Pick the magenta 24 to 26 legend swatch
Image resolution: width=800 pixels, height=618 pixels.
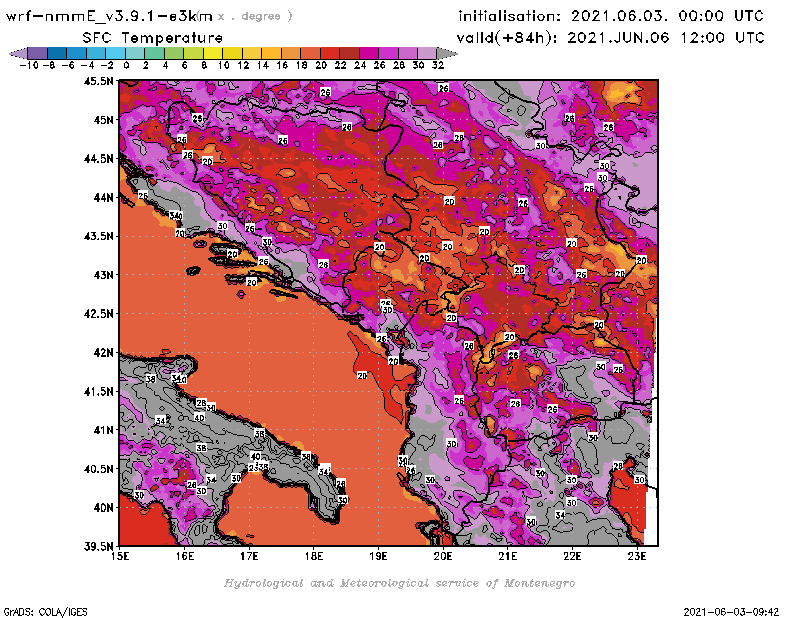pos(368,53)
